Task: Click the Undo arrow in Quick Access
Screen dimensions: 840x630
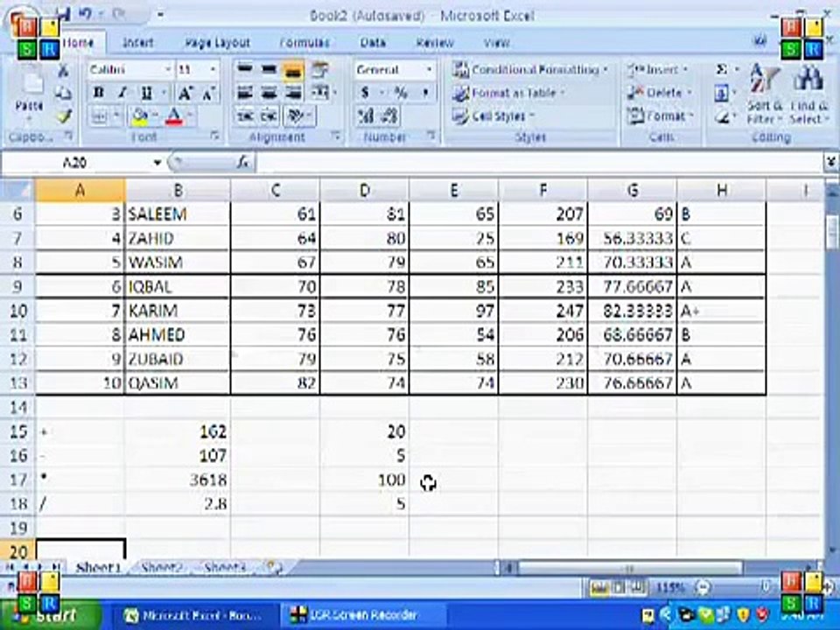Action: tap(85, 15)
